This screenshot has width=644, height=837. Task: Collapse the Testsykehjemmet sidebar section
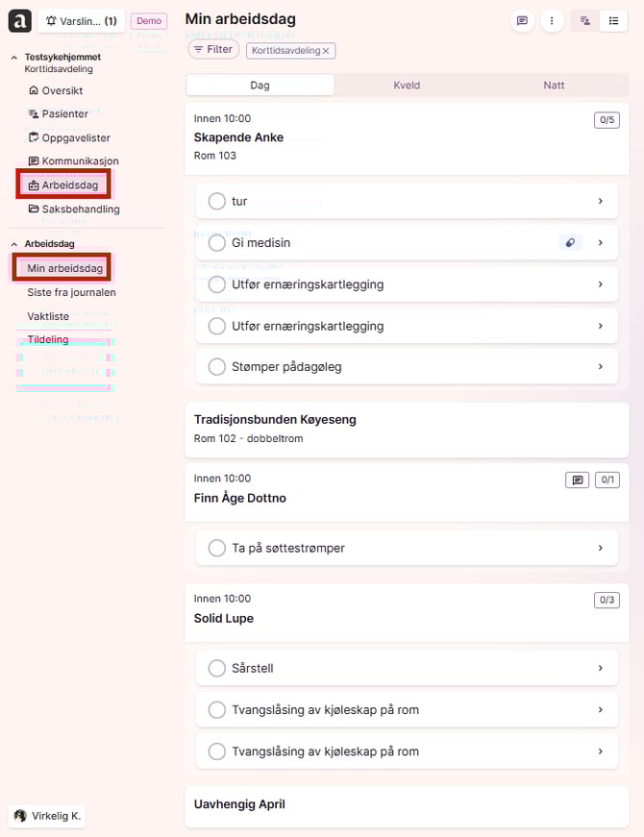(14, 58)
